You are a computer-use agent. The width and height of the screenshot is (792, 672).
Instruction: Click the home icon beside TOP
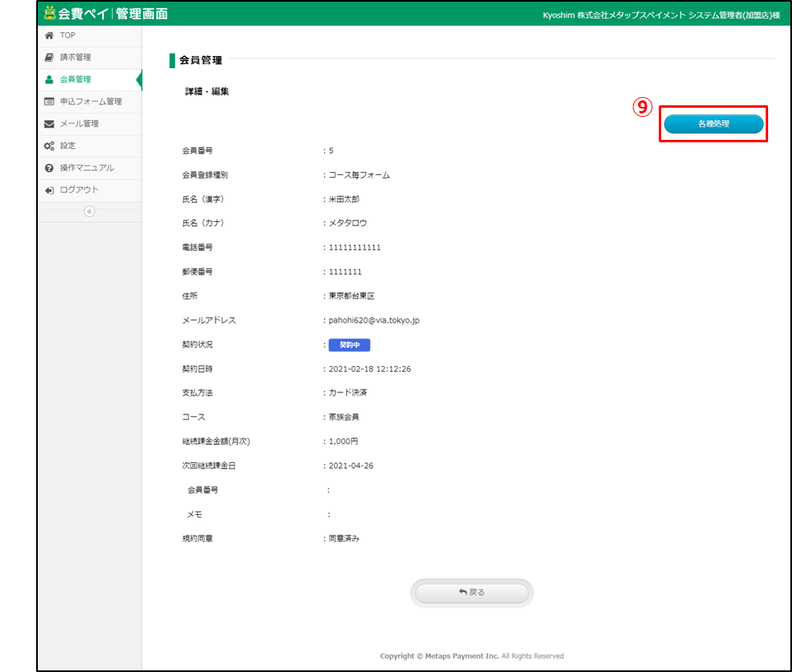(49, 35)
